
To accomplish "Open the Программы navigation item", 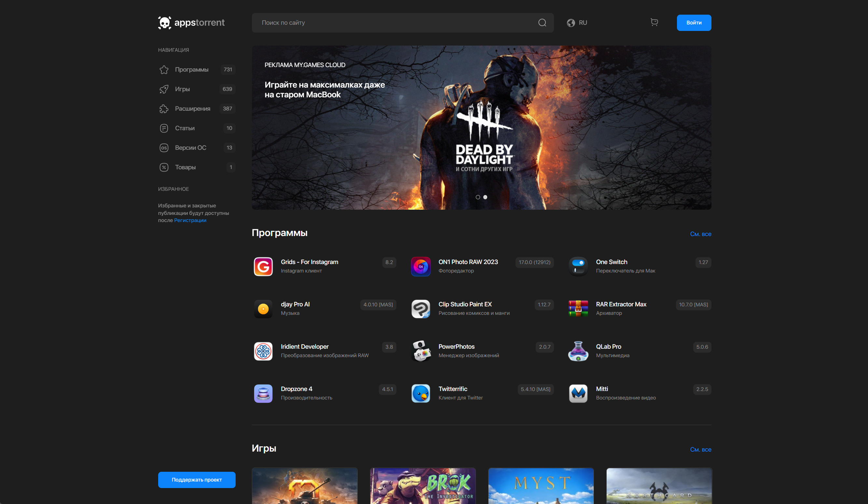I will [191, 70].
